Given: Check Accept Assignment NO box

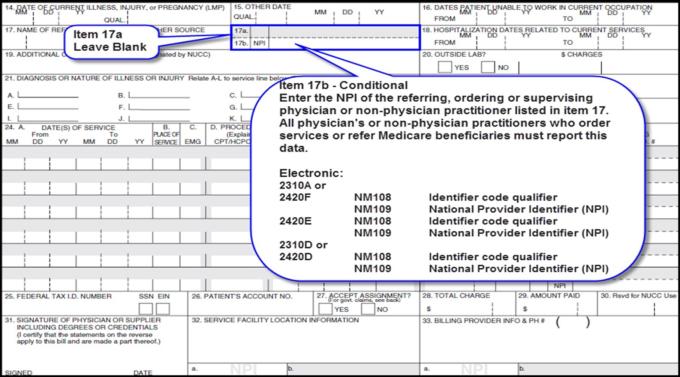Looking at the screenshot, I should (x=368, y=309).
